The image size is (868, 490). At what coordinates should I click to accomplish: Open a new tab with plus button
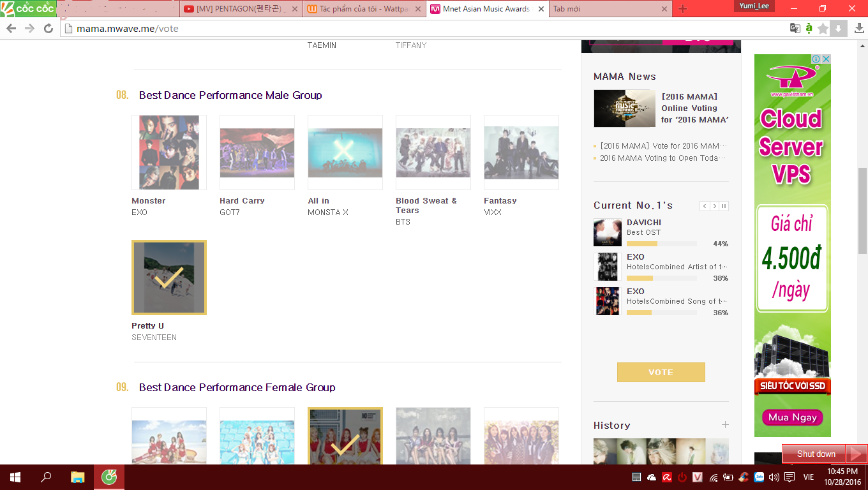pos(682,9)
